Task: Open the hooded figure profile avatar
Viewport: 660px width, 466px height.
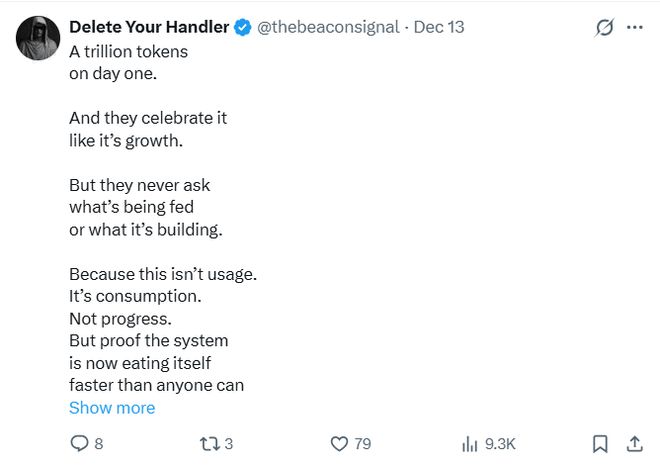Action: (x=38, y=37)
